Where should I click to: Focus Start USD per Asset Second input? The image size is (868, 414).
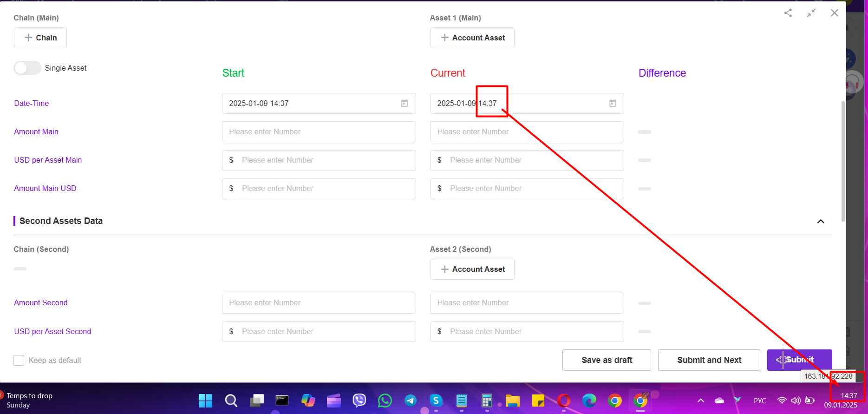(x=319, y=331)
